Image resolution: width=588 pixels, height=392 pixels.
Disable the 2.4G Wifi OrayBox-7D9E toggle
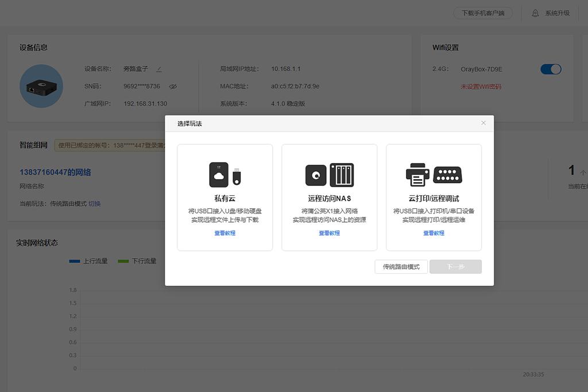point(551,69)
